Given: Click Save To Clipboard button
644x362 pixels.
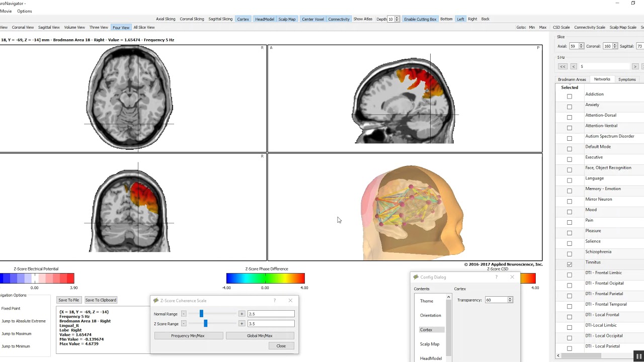Looking at the screenshot, I should 101,300.
